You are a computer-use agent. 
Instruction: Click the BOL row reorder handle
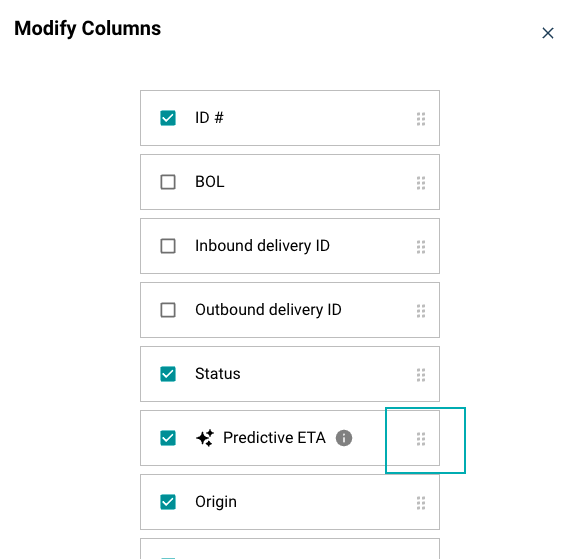click(x=421, y=183)
